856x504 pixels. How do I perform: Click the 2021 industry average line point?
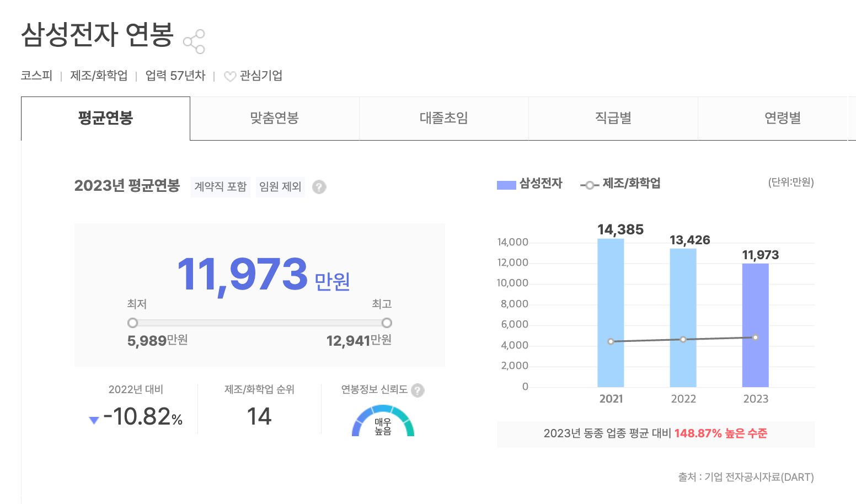pos(611,342)
